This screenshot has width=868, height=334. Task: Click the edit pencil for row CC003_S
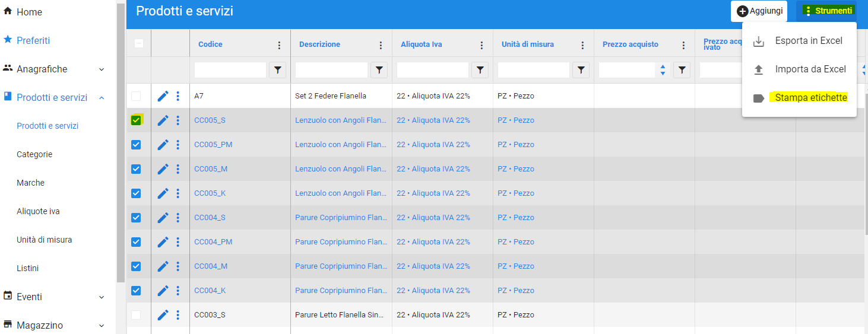coord(163,315)
